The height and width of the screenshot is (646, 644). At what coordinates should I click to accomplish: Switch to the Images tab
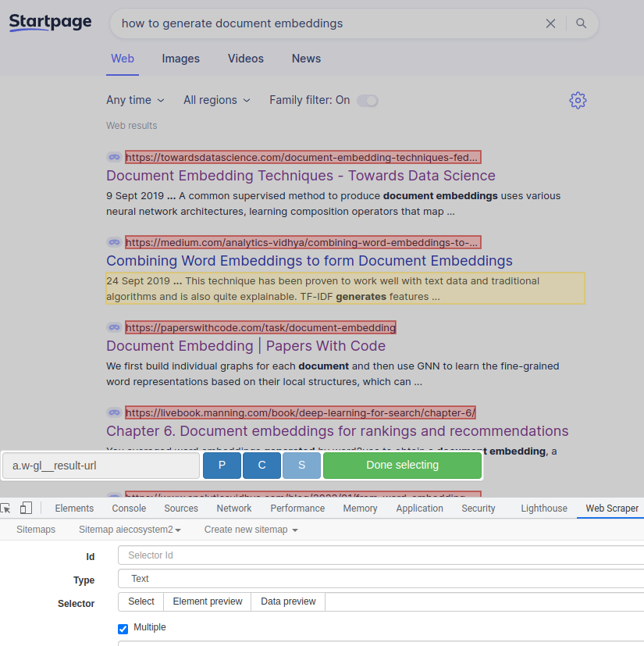tap(181, 59)
